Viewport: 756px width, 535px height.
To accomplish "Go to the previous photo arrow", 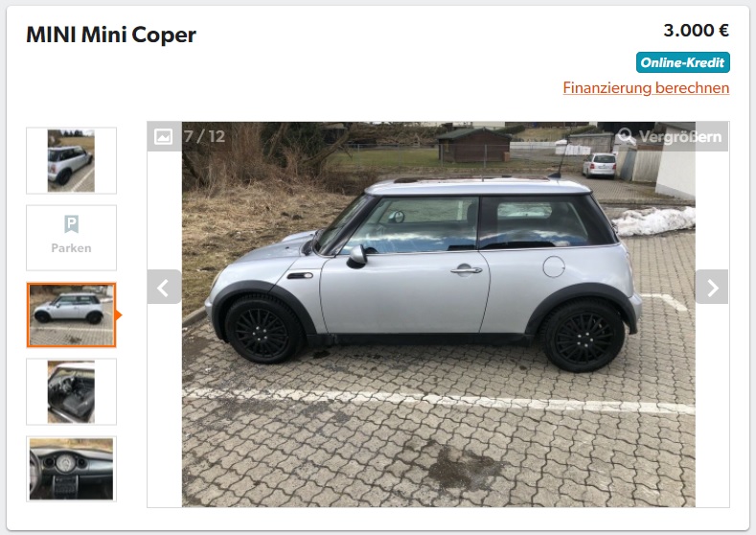I will tap(164, 287).
